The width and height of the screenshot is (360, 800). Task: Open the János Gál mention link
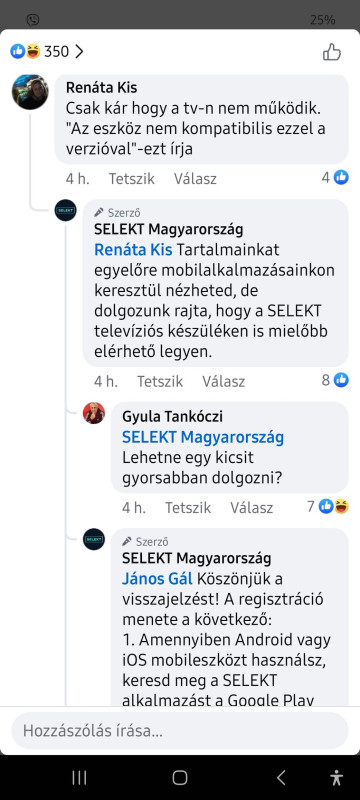pyautogui.click(x=158, y=579)
